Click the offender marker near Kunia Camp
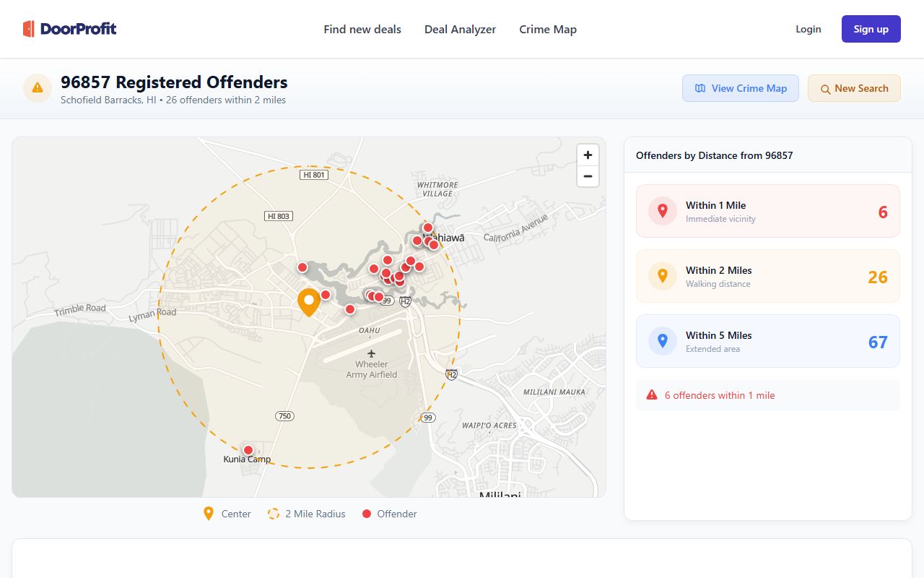The width and height of the screenshot is (924, 578). coord(248,450)
